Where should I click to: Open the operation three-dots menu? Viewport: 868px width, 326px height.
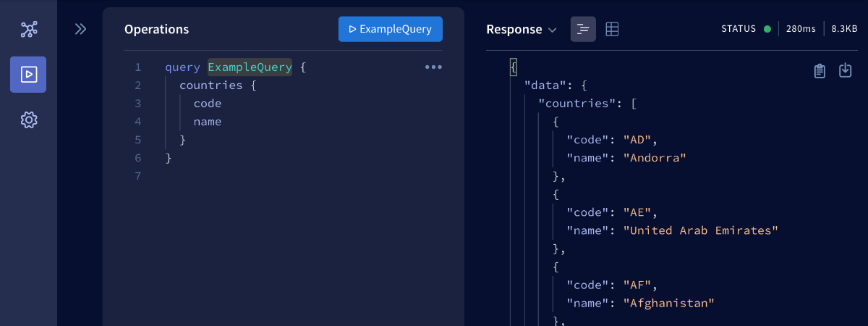[433, 67]
